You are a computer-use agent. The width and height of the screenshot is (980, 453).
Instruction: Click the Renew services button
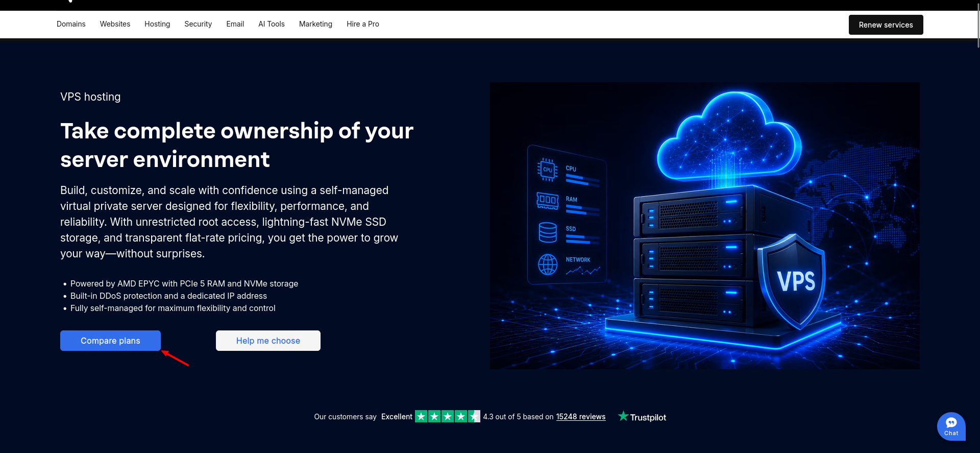[x=886, y=25]
